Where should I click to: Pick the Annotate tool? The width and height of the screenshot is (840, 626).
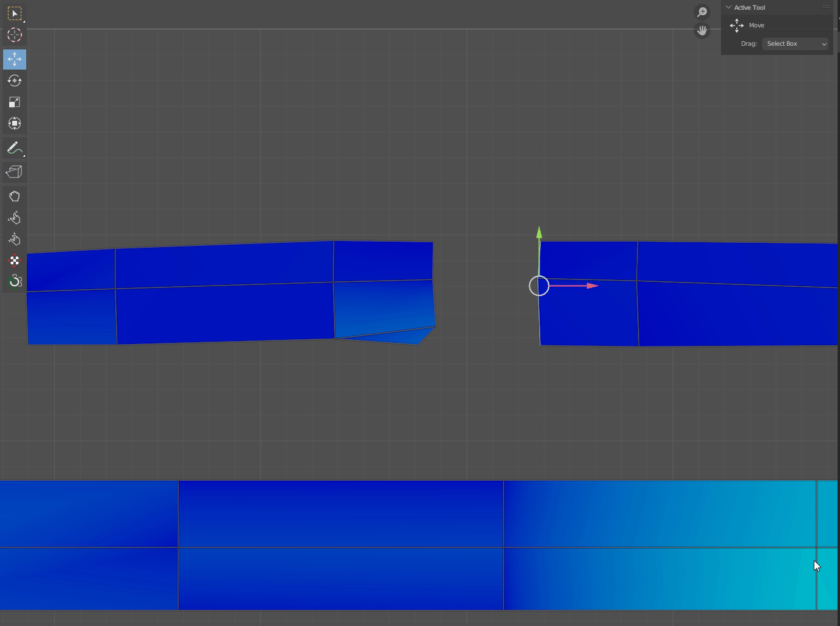point(15,148)
